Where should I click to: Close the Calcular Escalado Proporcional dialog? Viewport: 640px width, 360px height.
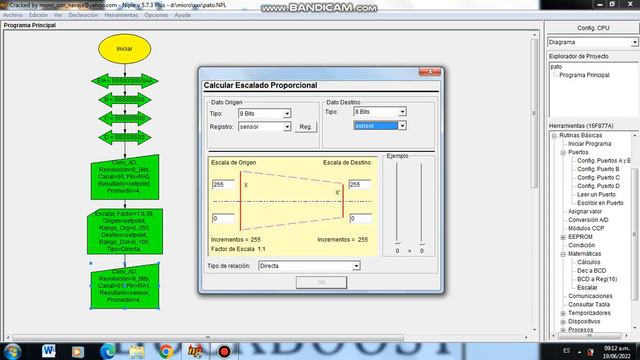tap(430, 72)
